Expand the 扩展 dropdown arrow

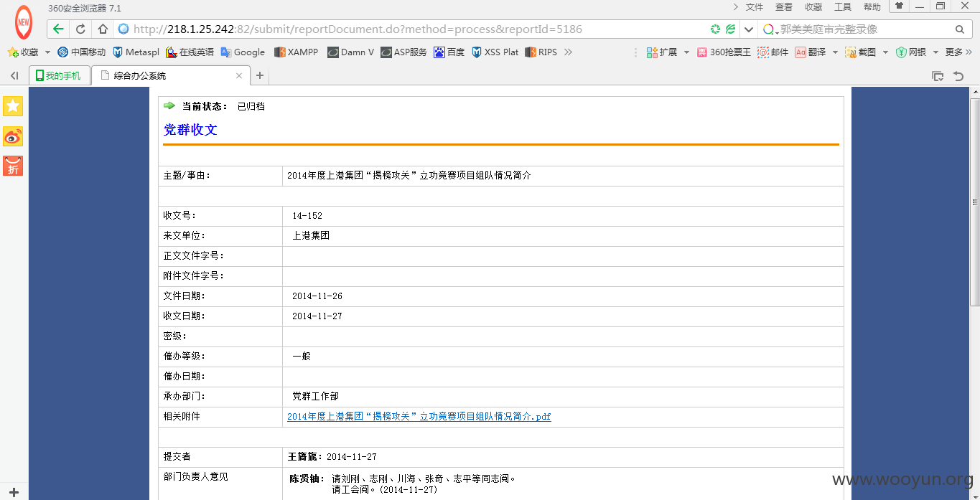(x=686, y=52)
